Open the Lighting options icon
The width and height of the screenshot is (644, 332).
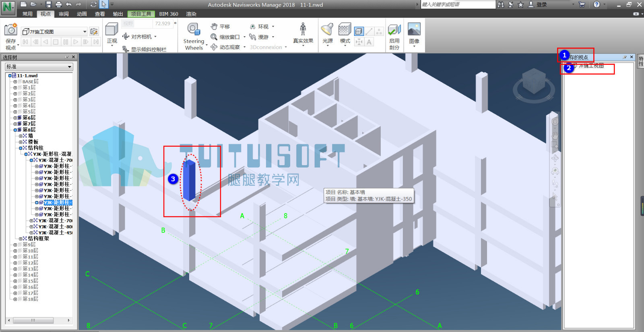pyautogui.click(x=327, y=29)
